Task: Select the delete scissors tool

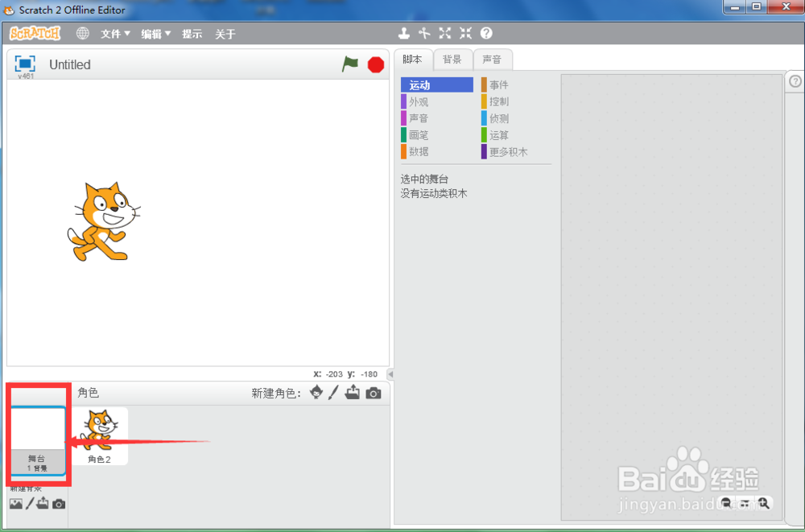Action: tap(424, 33)
